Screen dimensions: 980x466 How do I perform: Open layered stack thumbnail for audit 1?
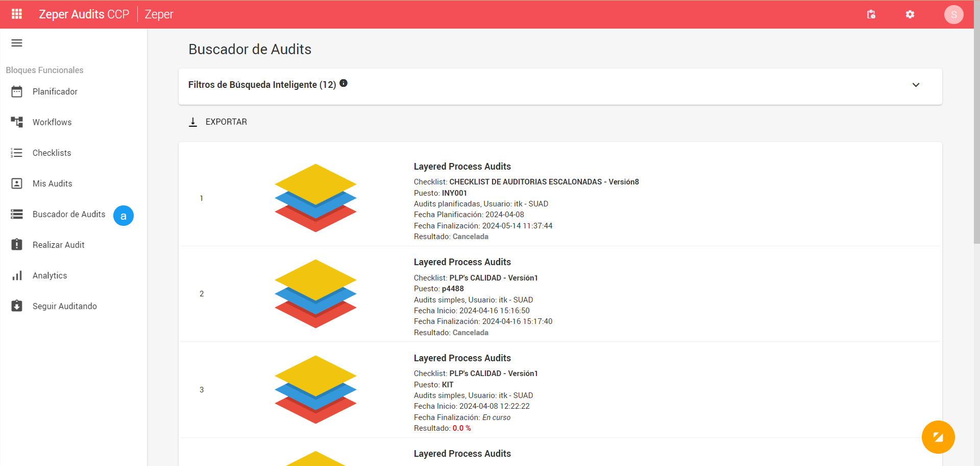point(315,198)
